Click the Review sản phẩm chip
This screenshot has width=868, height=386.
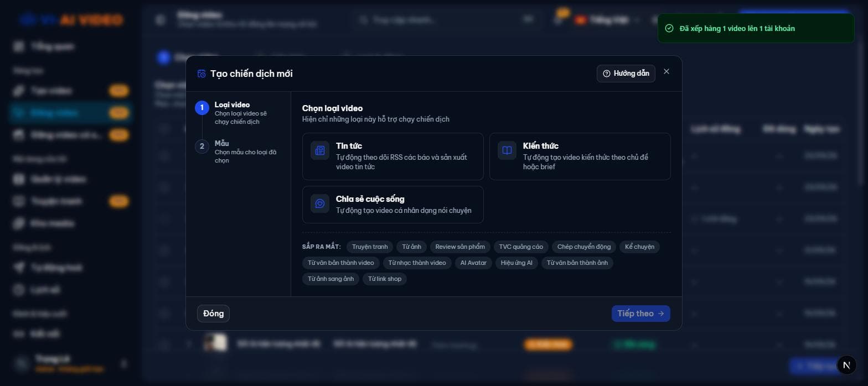coord(460,247)
